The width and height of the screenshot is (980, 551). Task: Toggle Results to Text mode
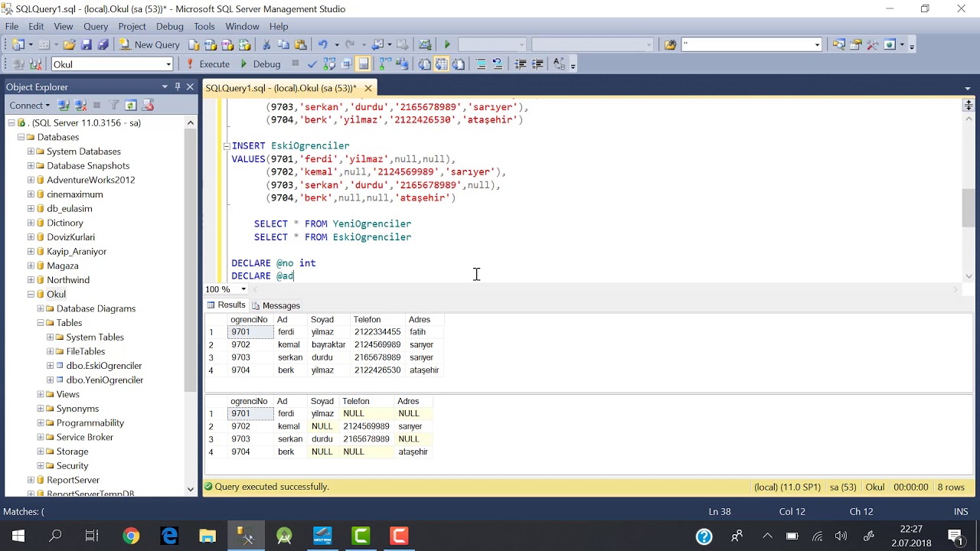424,64
